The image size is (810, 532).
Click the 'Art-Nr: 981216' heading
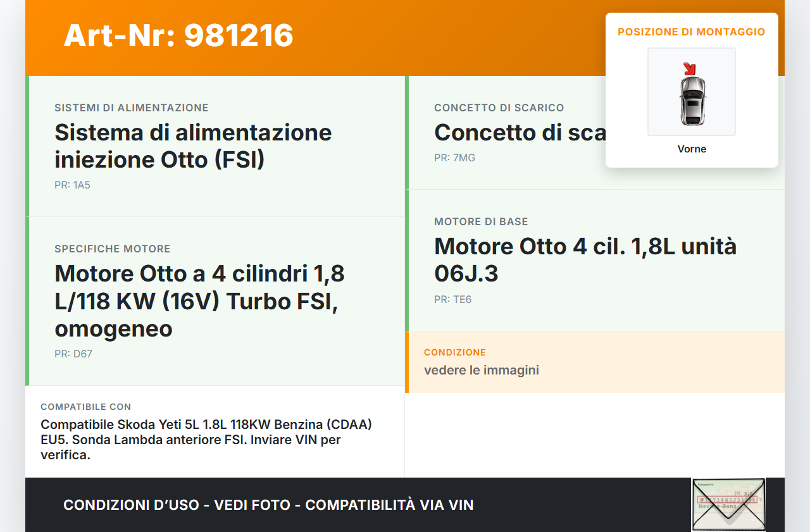click(178, 35)
